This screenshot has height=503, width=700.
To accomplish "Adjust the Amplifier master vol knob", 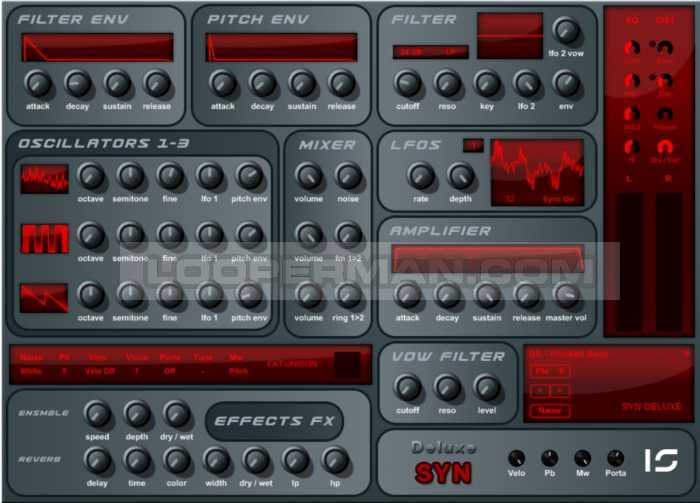I will coord(566,295).
